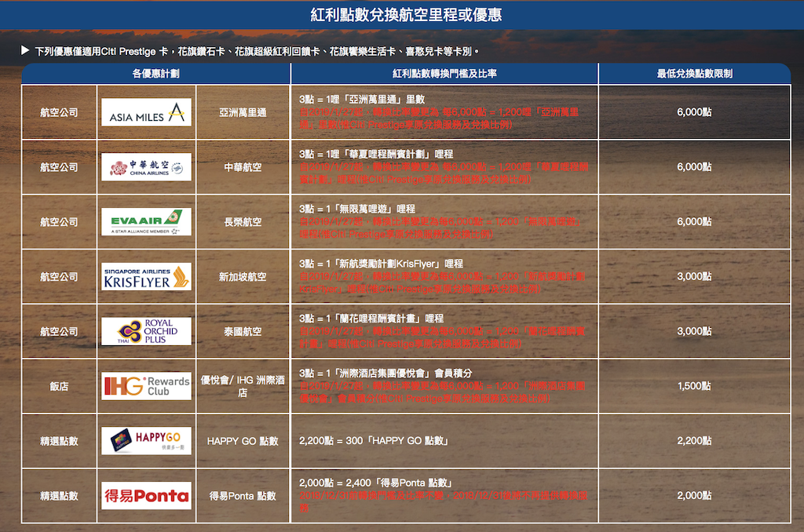Select the HAPPY GO 點數 name cell
This screenshot has width=804, height=532.
tap(243, 441)
